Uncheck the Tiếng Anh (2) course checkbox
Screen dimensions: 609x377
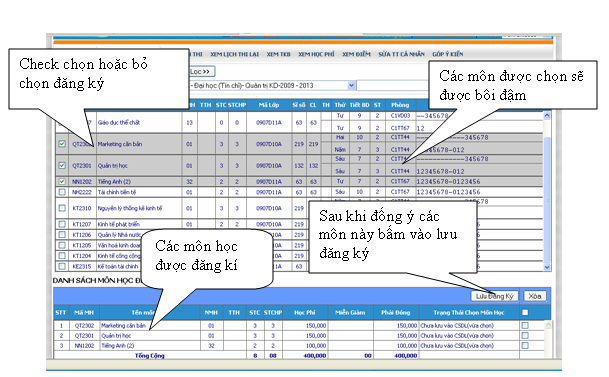[62, 181]
